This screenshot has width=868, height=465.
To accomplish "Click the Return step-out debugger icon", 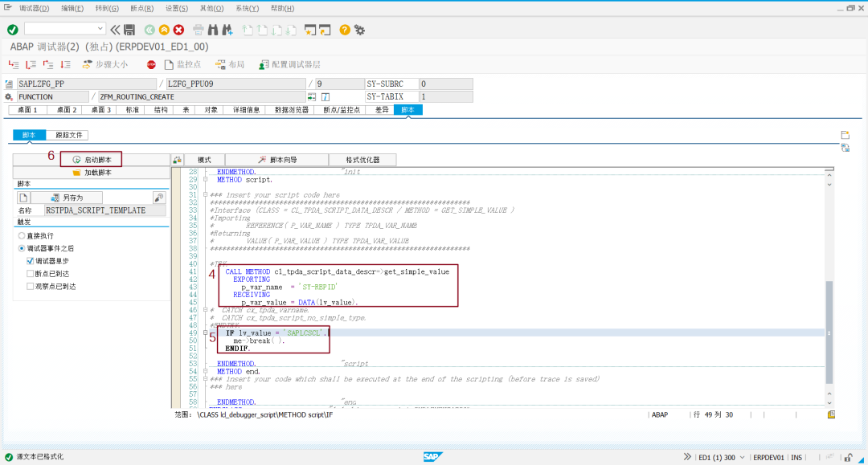I will (48, 65).
